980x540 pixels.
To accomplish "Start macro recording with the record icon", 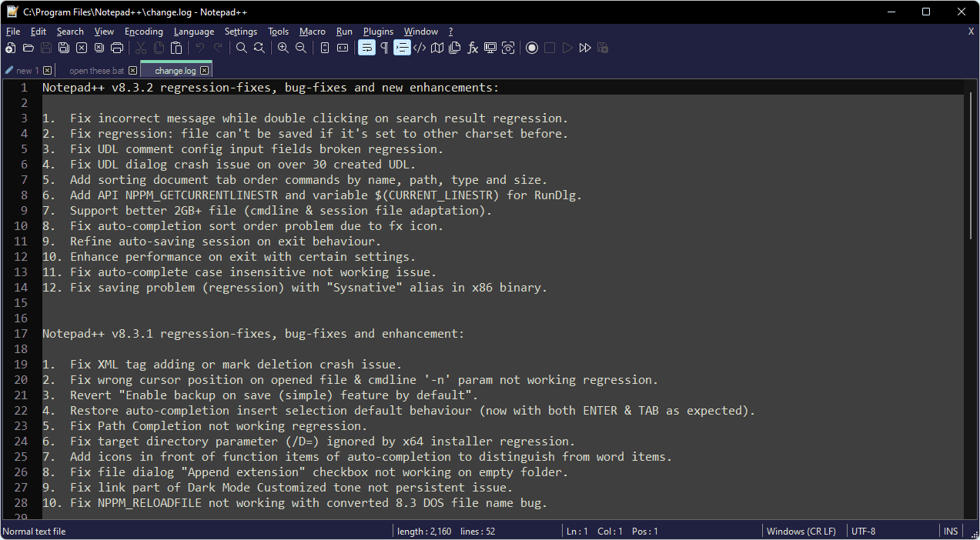I will [x=531, y=48].
